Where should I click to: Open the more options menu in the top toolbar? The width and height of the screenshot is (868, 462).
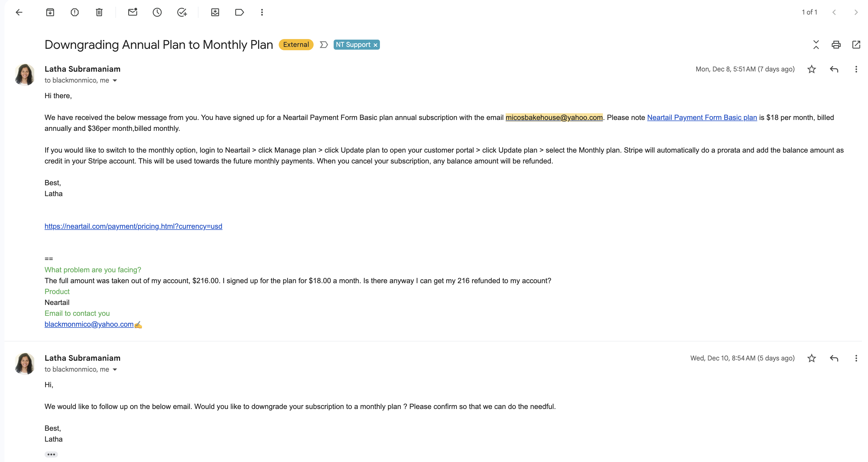coord(262,13)
